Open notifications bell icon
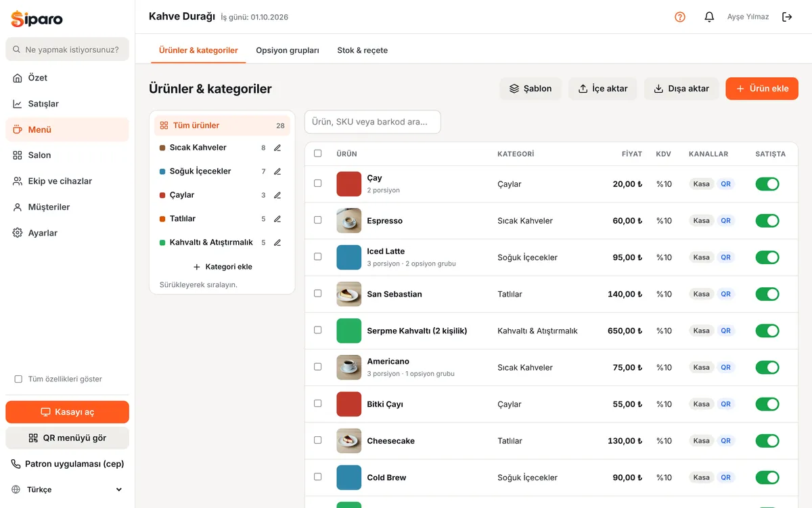Image resolution: width=812 pixels, height=508 pixels. coord(709,17)
